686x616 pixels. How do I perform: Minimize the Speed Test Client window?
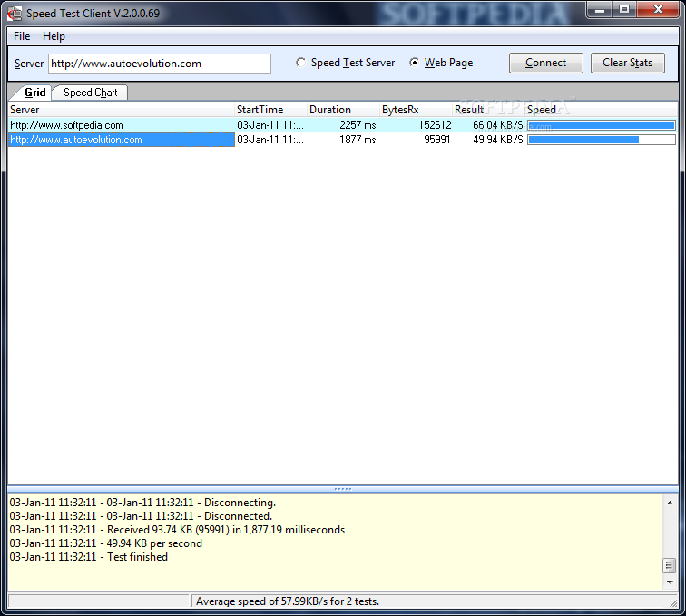click(600, 10)
